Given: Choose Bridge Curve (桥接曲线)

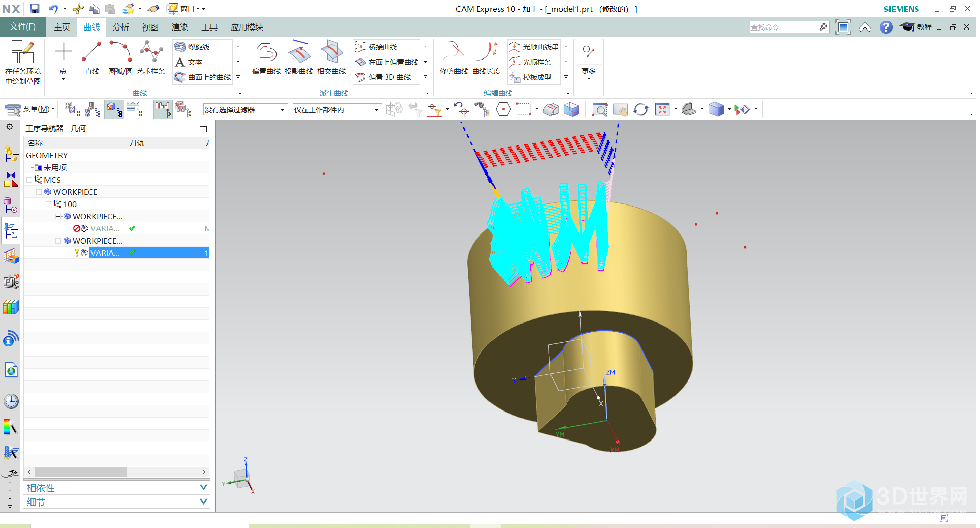Looking at the screenshot, I should pyautogui.click(x=376, y=47).
